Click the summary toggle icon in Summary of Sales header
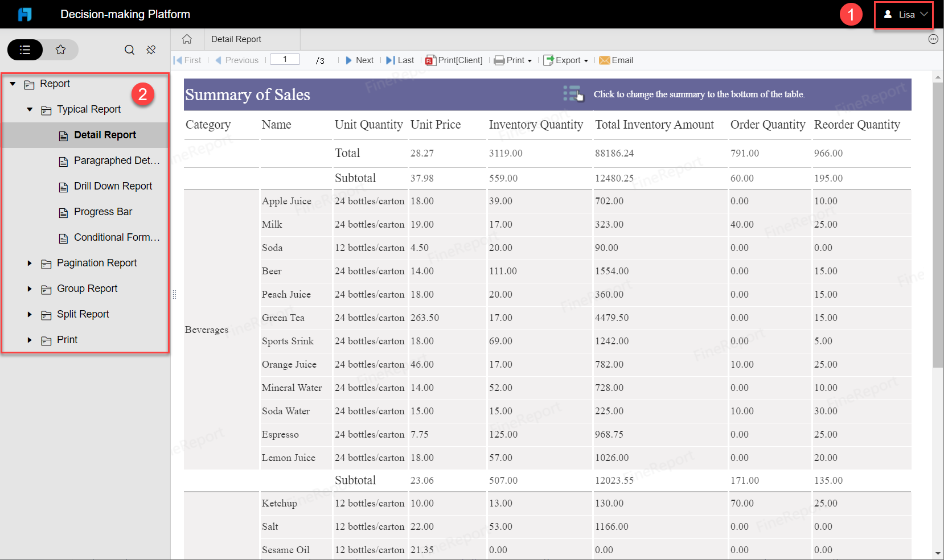Screen dimensions: 944x560 click(573, 94)
